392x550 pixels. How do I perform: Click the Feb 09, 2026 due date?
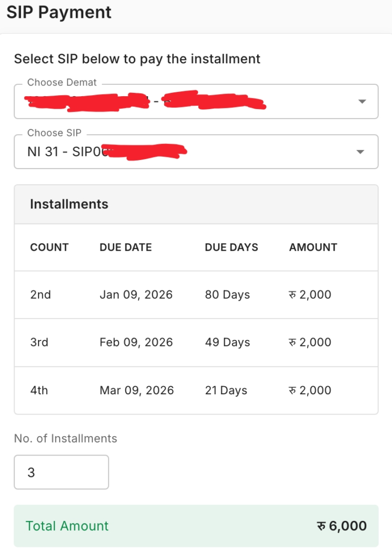tap(136, 342)
